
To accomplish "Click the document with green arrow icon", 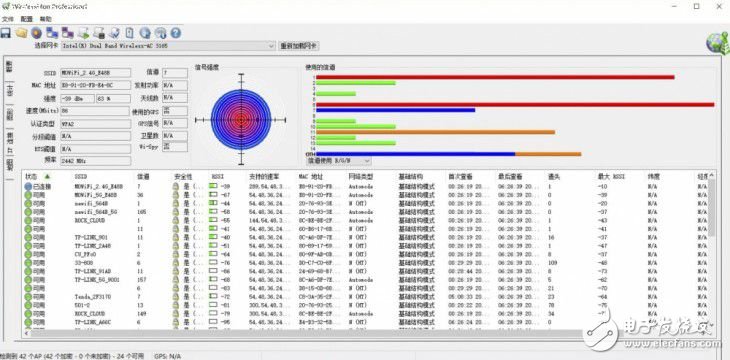I will tap(83, 33).
